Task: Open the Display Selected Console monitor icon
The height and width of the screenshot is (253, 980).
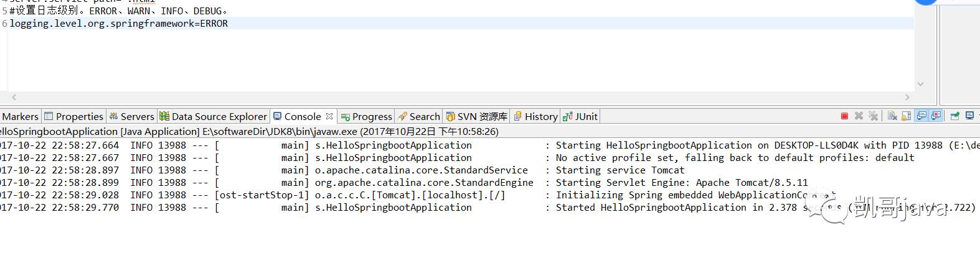Action: pyautogui.click(x=969, y=115)
